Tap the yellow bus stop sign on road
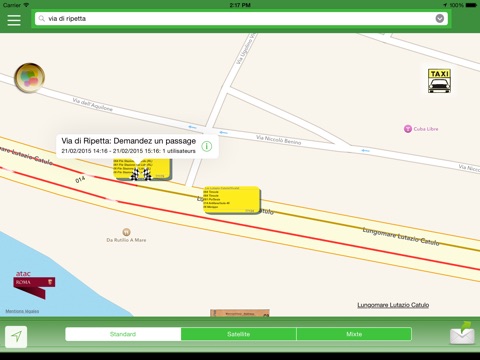The image size is (480, 360). pos(232,200)
